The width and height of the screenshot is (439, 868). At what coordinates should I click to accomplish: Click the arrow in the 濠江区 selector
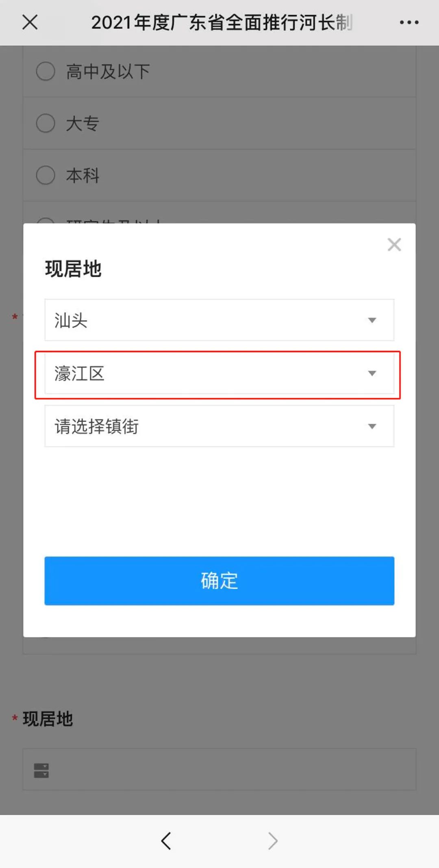point(372,373)
